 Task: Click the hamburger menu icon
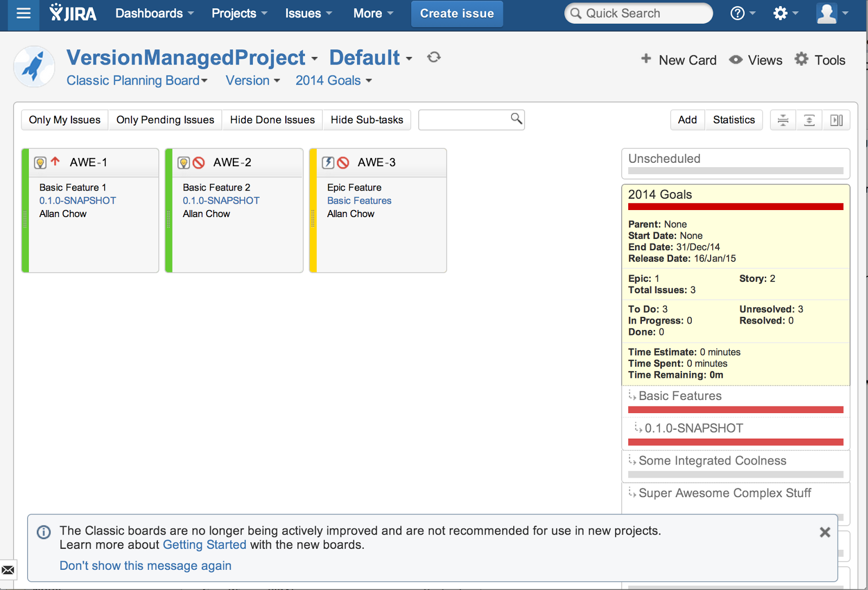tap(23, 14)
